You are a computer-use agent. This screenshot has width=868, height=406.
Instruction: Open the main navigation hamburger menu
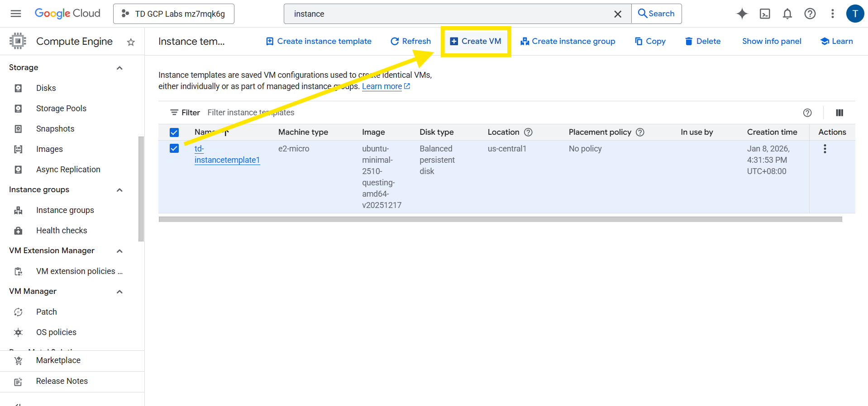coord(16,14)
